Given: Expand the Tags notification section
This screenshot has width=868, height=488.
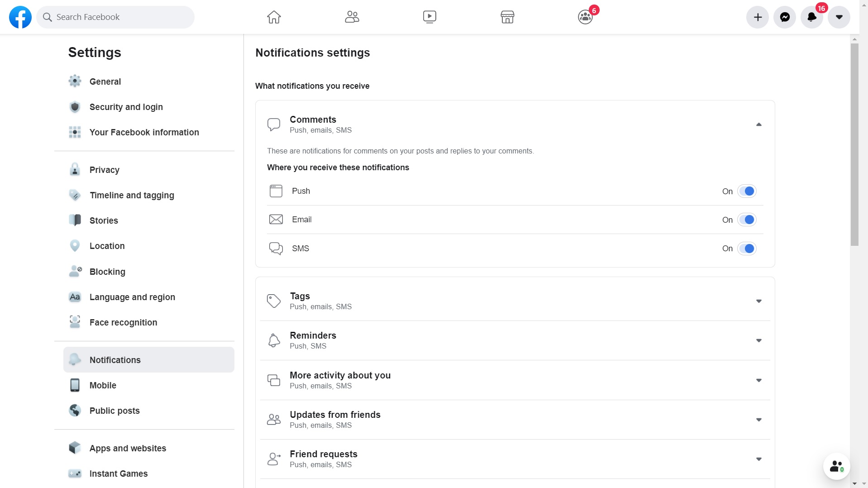Looking at the screenshot, I should coord(759,301).
